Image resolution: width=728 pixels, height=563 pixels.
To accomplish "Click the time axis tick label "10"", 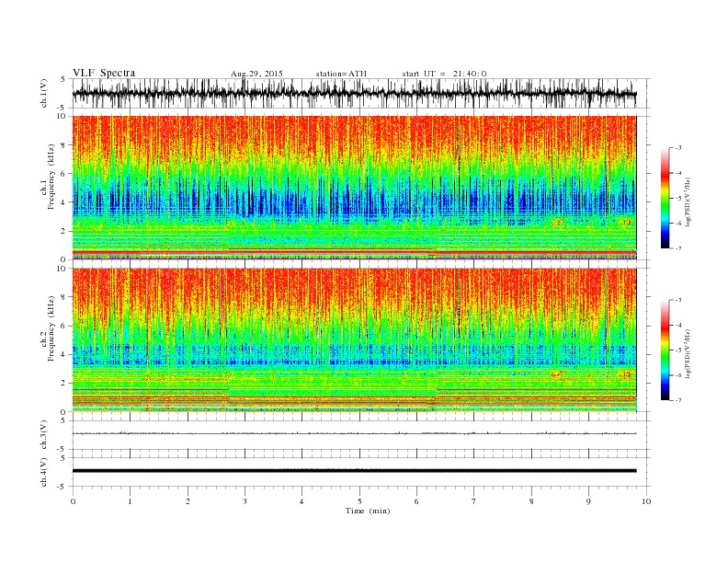I will pos(646,501).
